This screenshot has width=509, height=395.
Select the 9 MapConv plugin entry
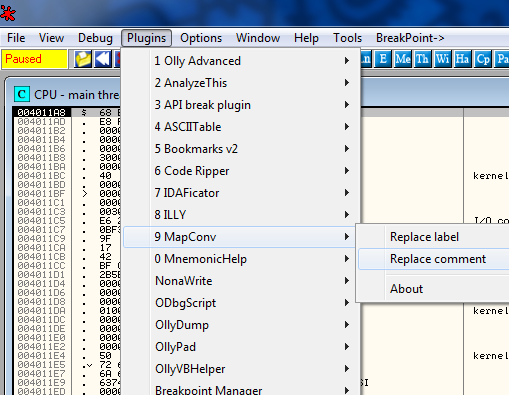tap(239, 237)
